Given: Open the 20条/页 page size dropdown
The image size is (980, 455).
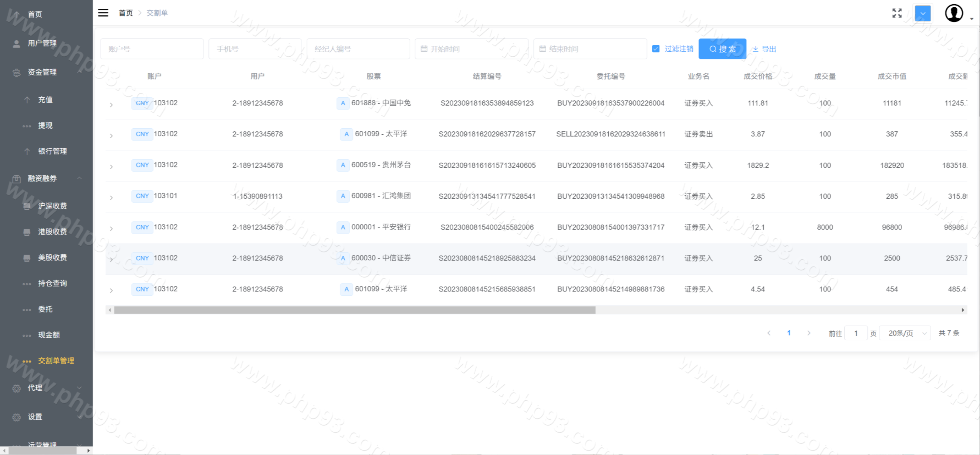Looking at the screenshot, I should pos(905,333).
